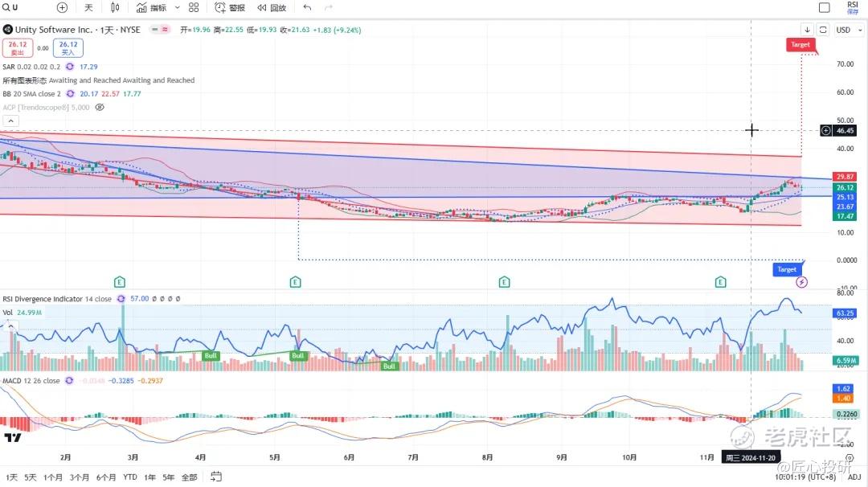Set range to 1天
Screen dimensions: 868x487
[x=11, y=477]
